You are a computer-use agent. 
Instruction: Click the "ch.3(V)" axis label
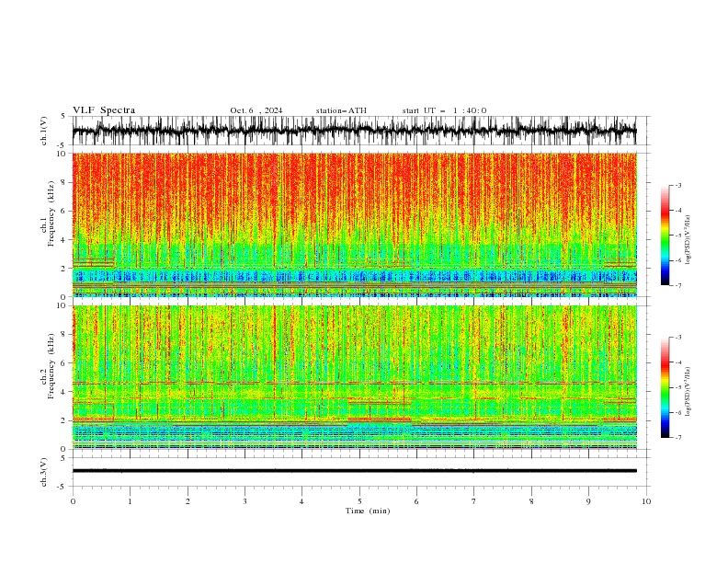43,472
